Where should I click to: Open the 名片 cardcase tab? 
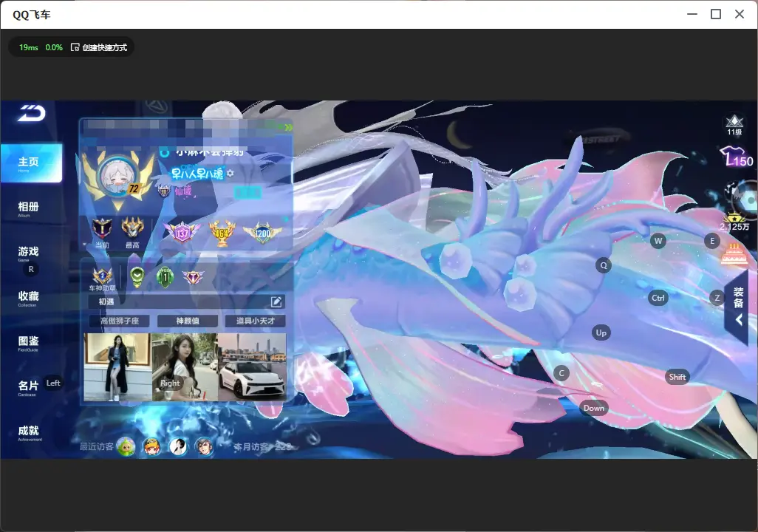point(27,387)
